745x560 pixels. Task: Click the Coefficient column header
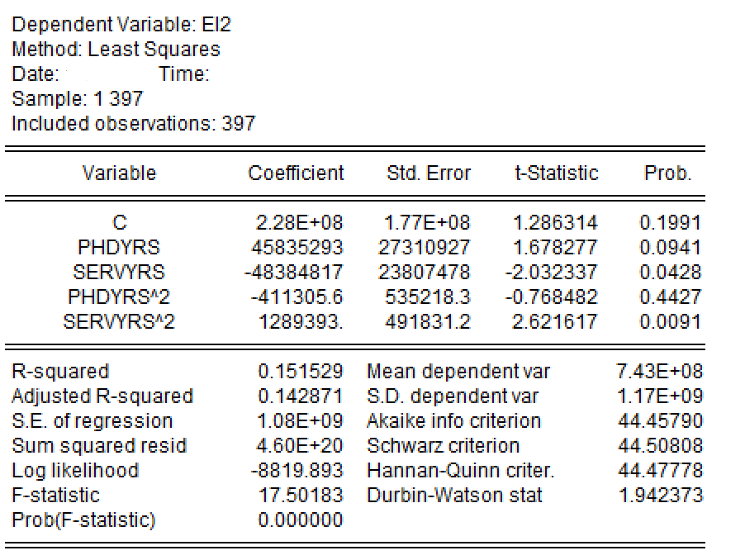[x=296, y=173]
